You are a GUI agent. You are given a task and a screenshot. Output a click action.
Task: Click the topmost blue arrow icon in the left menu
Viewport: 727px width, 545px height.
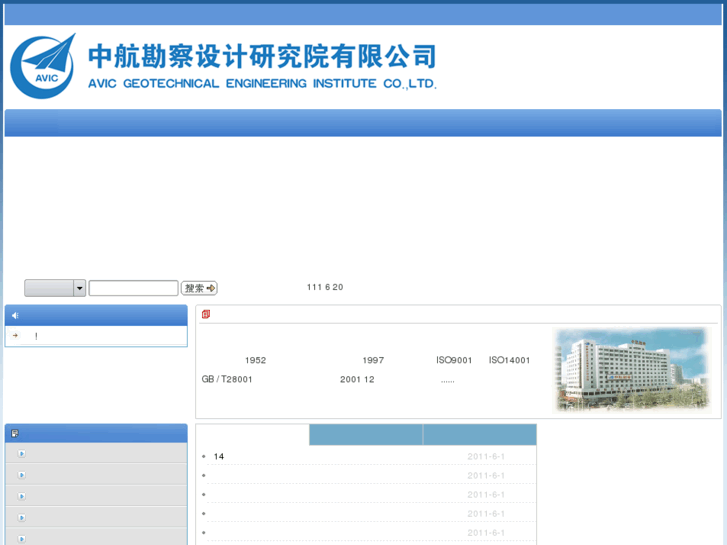click(x=21, y=454)
